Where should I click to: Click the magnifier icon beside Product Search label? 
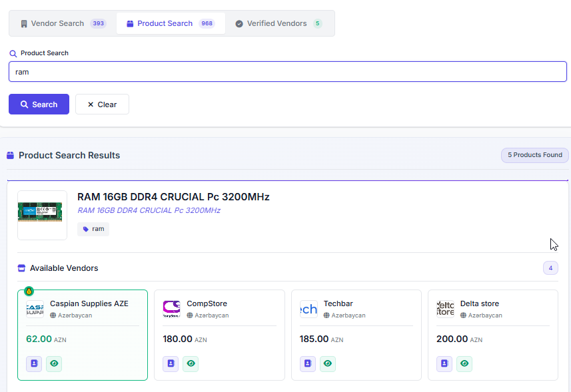tap(13, 54)
